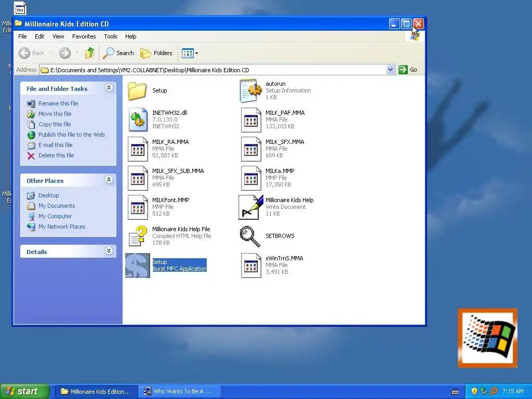
Task: Select the MILK_SFX.MMA file icon
Action: coord(251,149)
